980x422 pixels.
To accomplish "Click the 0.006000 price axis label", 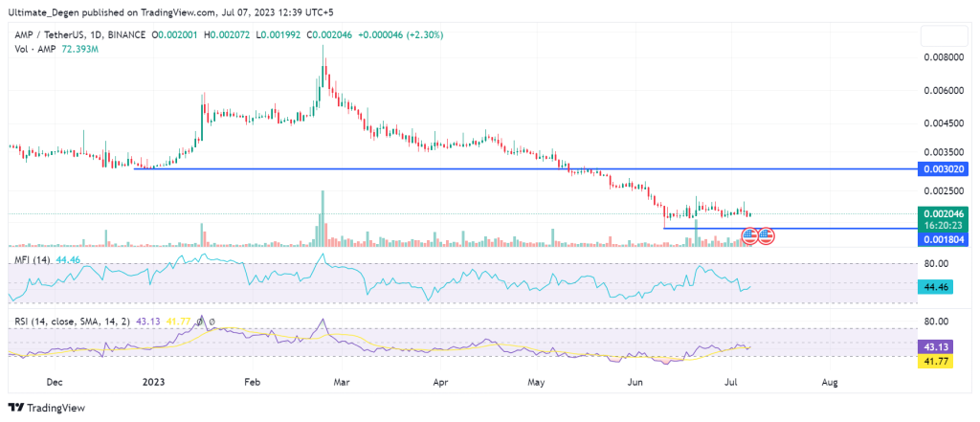I will pos(943,91).
